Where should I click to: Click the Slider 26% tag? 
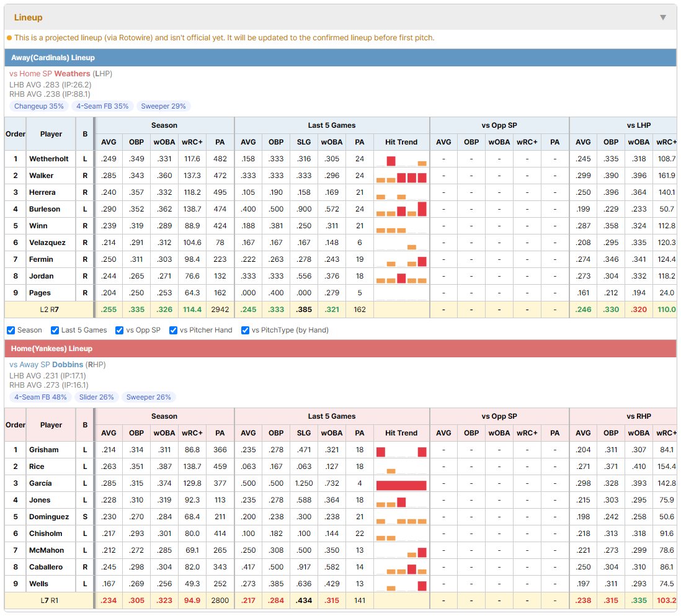coord(96,398)
